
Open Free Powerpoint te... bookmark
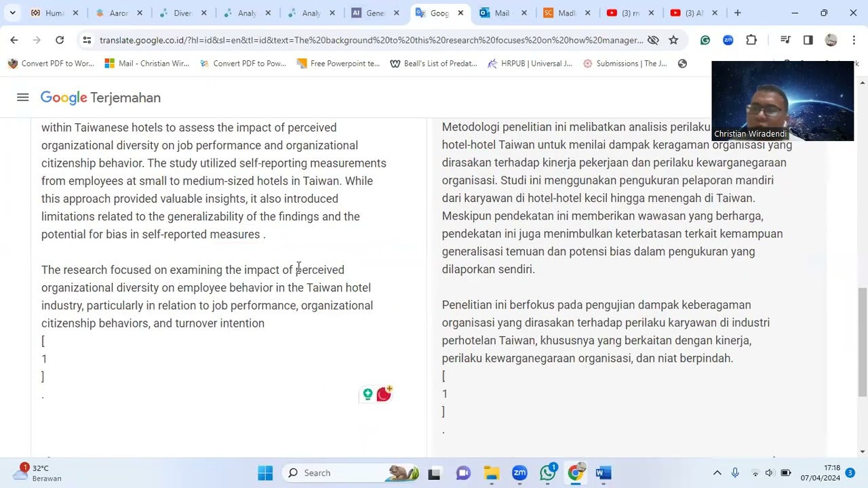coord(338,63)
